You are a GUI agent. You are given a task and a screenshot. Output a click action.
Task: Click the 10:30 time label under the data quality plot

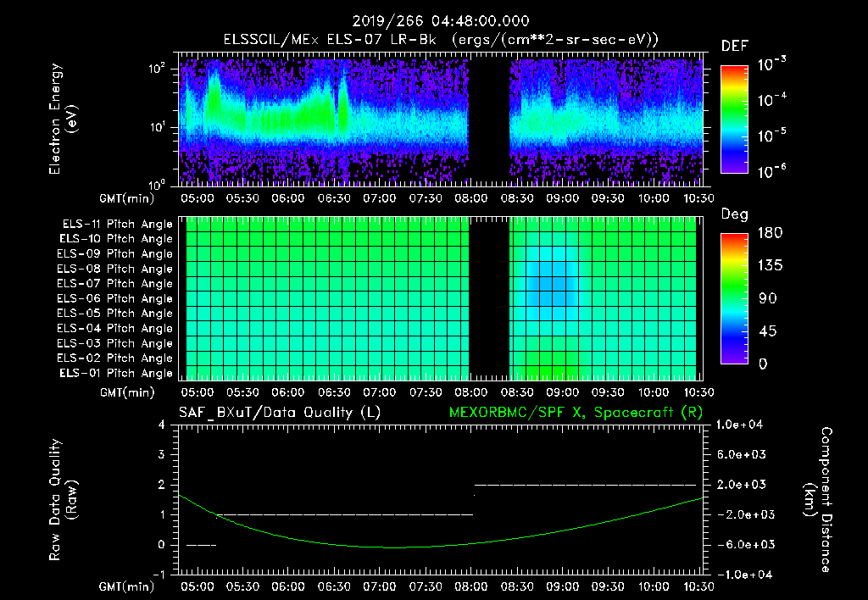click(x=698, y=586)
